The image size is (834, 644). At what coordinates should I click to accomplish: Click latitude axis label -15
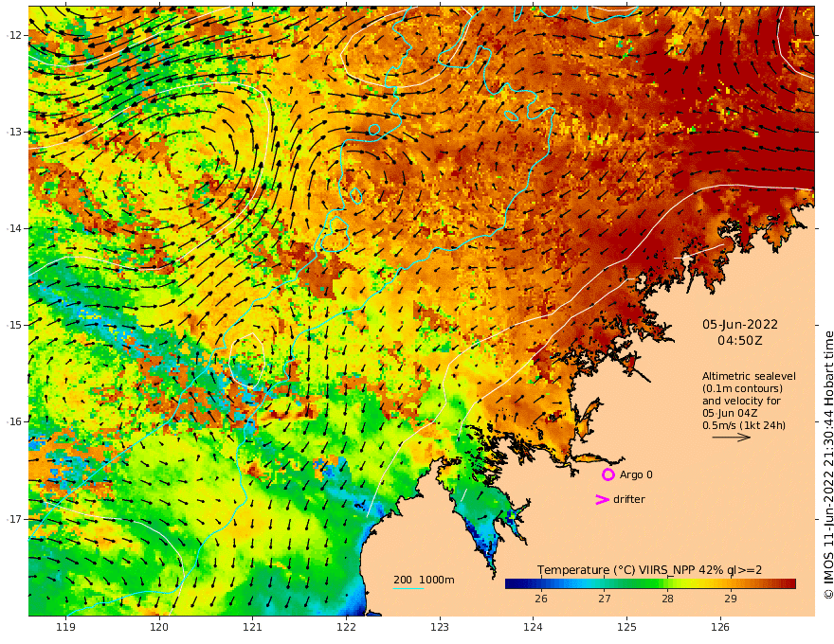[13, 325]
